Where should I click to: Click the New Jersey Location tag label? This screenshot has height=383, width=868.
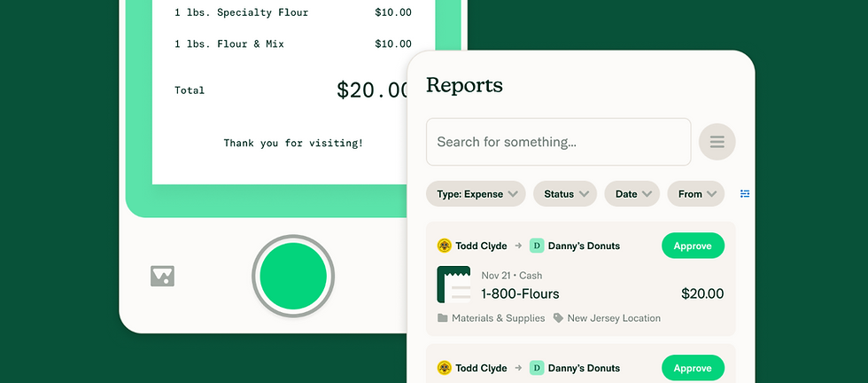pyautogui.click(x=614, y=318)
